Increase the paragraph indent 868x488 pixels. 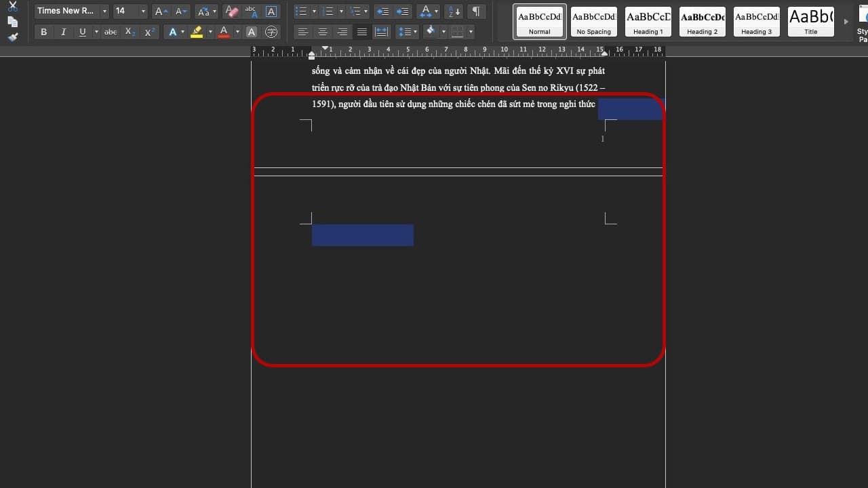[x=403, y=12]
